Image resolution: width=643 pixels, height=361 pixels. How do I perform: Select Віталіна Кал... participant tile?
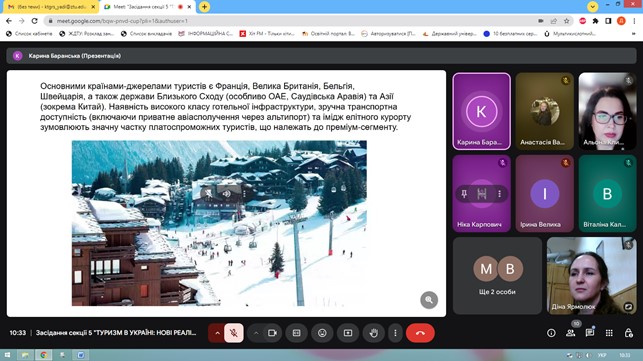607,194
